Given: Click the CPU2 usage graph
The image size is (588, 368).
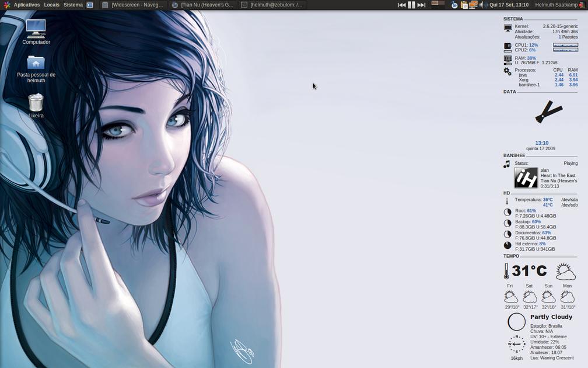Looking at the screenshot, I should [565, 50].
